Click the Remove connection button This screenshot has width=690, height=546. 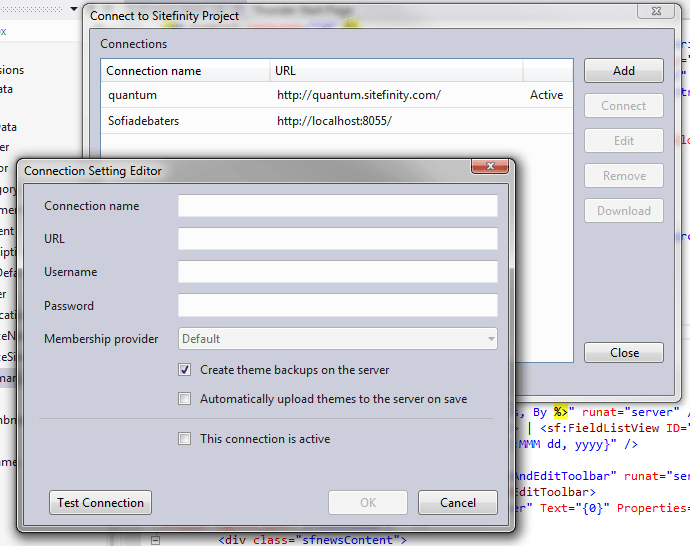pyautogui.click(x=624, y=176)
